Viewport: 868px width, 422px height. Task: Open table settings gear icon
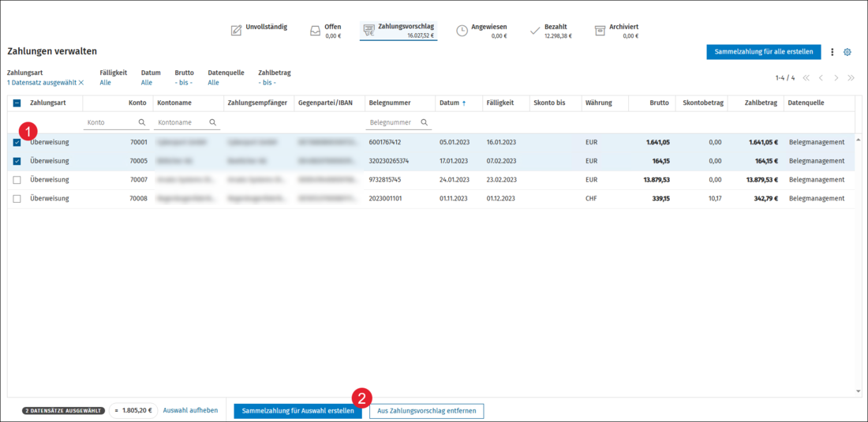pos(847,52)
